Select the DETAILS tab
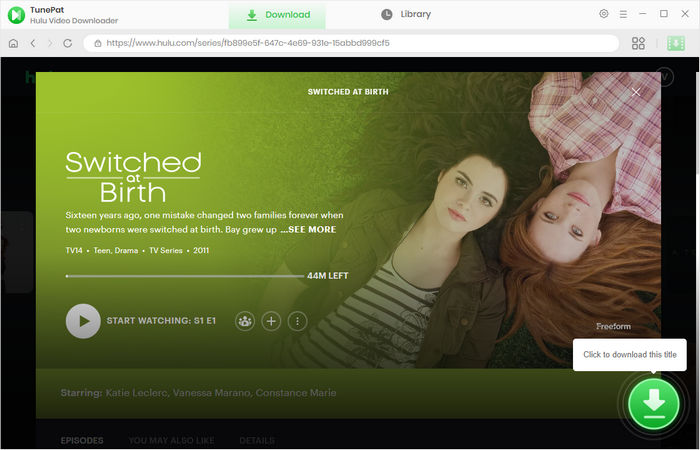Viewport: 700px width, 450px height. [257, 441]
